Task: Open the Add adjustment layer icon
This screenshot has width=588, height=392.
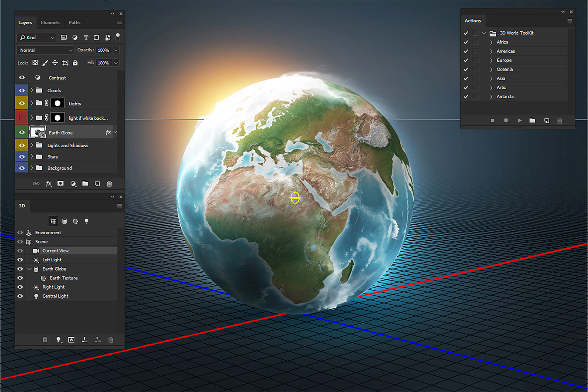Action: click(x=73, y=183)
